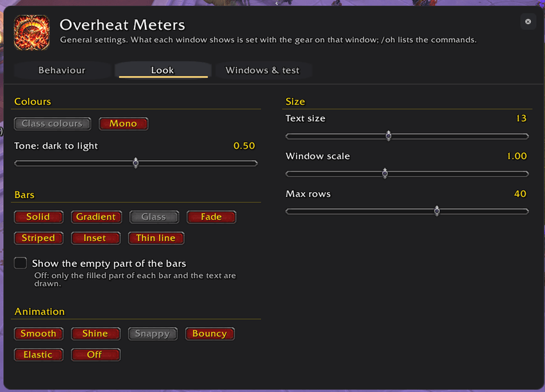Click the Colours section heading

coord(33,101)
